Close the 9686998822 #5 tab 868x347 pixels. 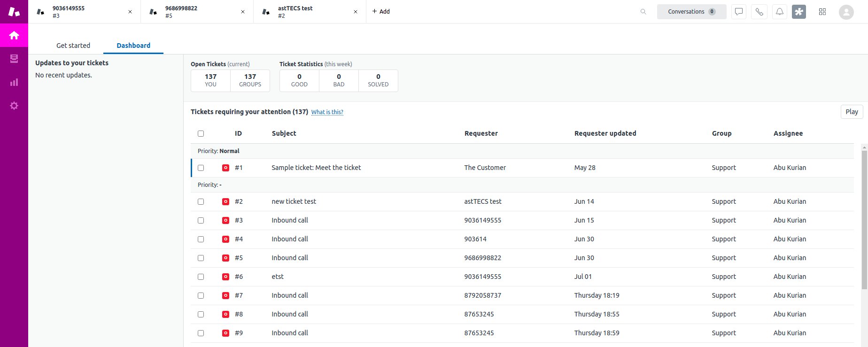click(x=243, y=12)
